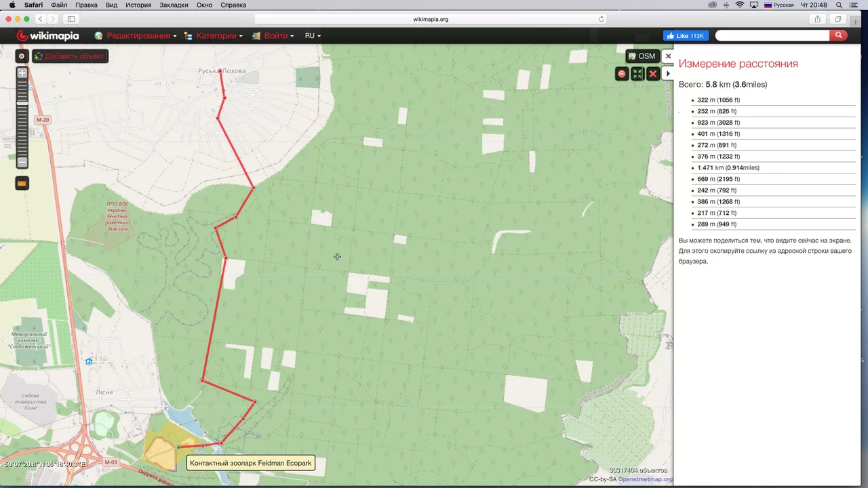The image size is (868, 488).
Task: Open a new Safari tab
Action: coord(856,22)
